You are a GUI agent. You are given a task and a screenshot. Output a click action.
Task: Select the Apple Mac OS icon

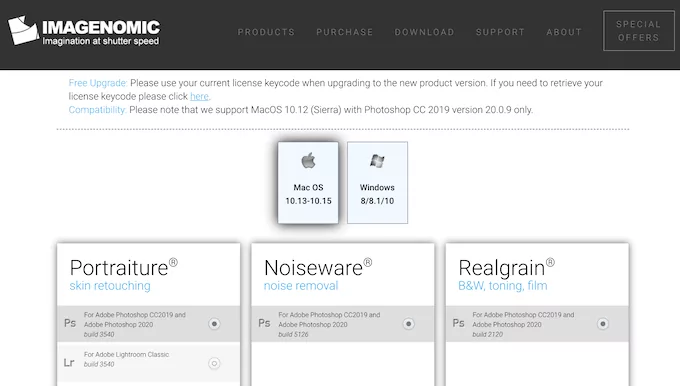click(308, 160)
